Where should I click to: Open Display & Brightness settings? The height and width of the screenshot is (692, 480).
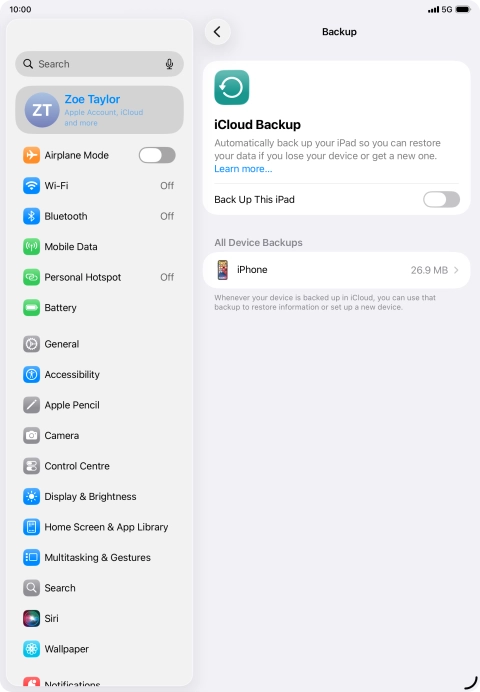tap(99, 496)
